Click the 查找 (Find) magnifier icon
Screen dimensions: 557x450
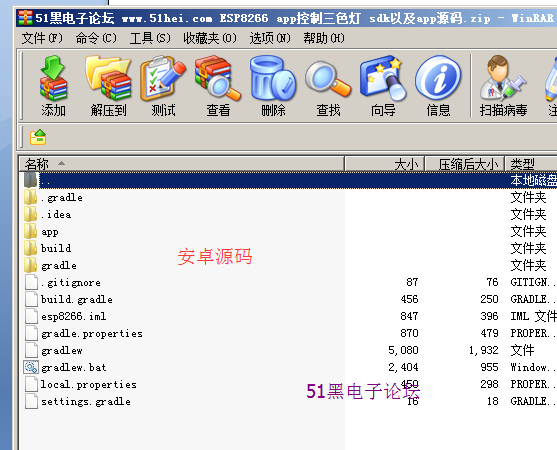[328, 85]
